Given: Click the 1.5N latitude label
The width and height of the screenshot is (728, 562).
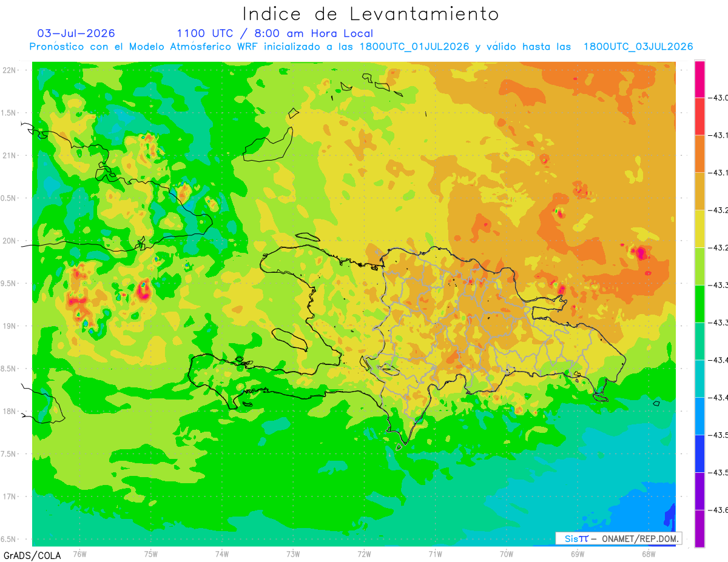Looking at the screenshot, I should coord(8,113).
